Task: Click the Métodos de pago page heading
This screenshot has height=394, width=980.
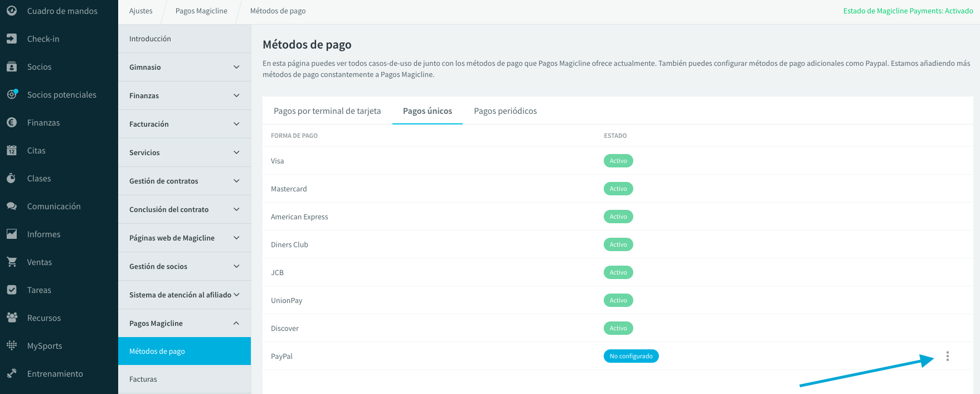Action: point(307,45)
